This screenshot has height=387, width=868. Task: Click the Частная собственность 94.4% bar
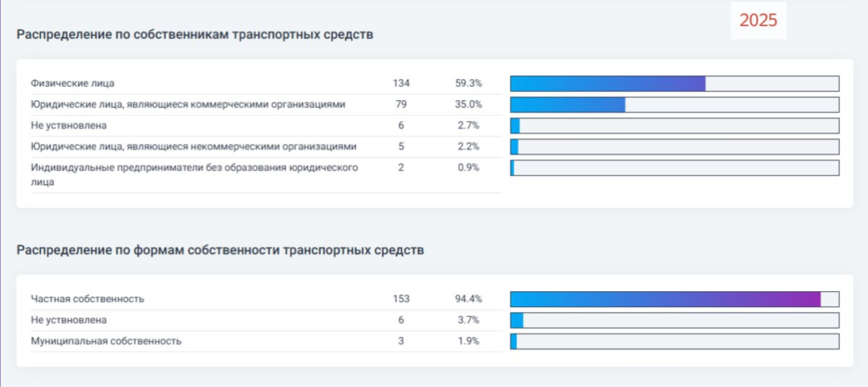coord(674,300)
